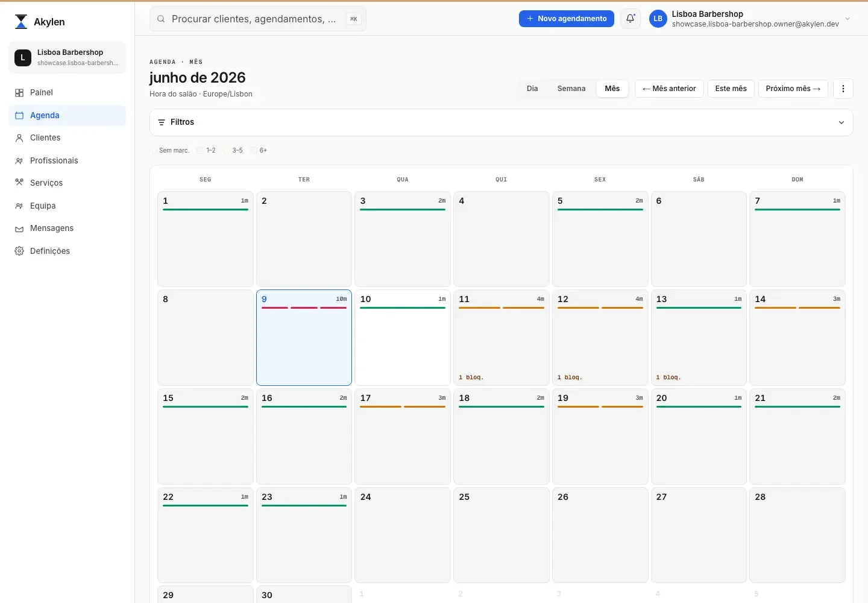Open the account dropdown chevron
Screen dimensions: 868x603
click(x=848, y=19)
